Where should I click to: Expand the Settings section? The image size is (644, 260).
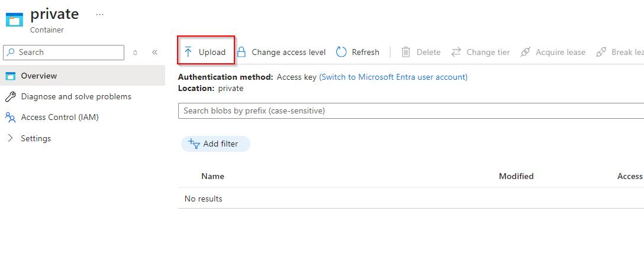tap(36, 138)
